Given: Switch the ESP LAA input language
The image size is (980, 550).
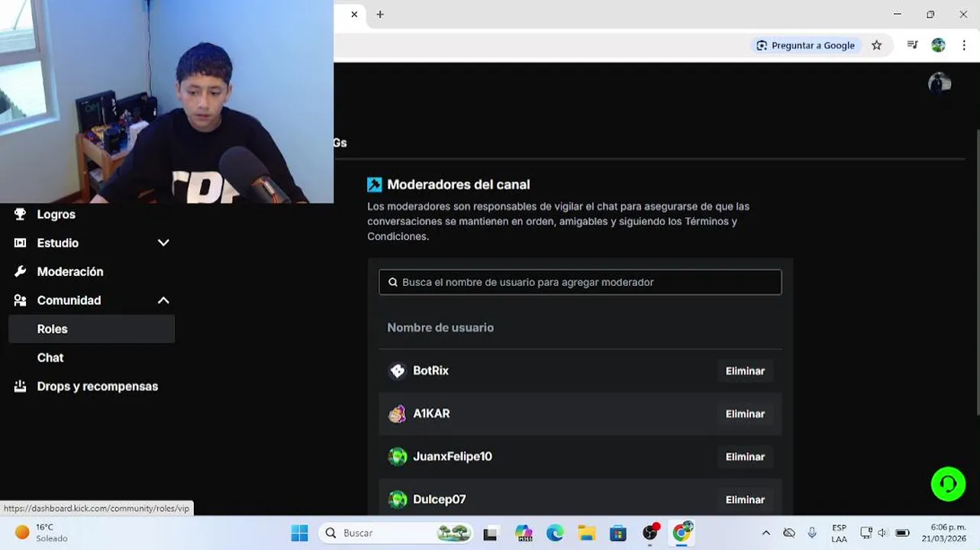Looking at the screenshot, I should [x=839, y=533].
